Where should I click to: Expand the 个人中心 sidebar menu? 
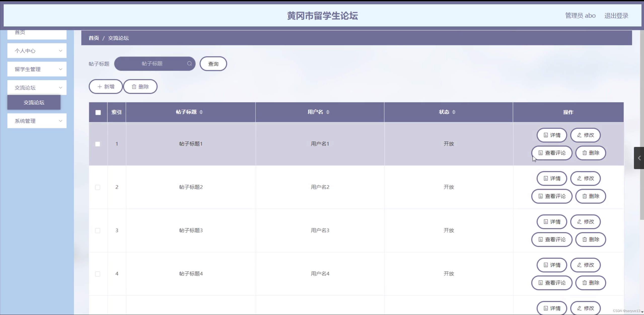click(x=37, y=51)
